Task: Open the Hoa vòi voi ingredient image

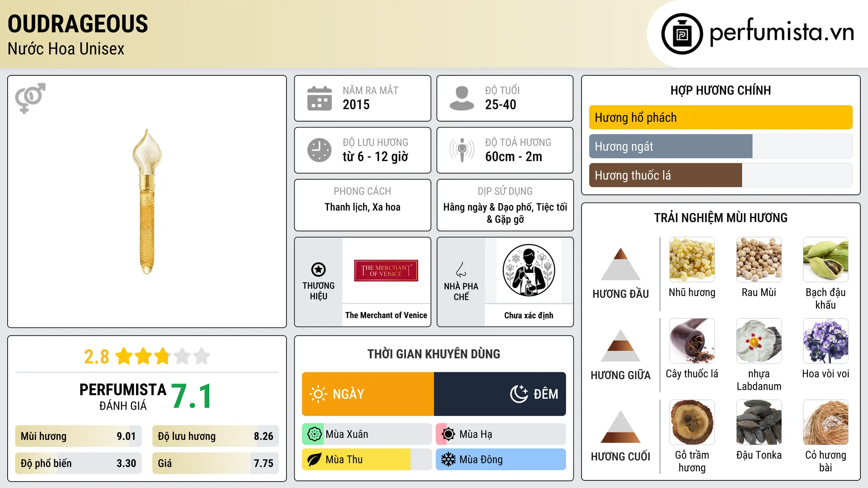Action: point(826,341)
